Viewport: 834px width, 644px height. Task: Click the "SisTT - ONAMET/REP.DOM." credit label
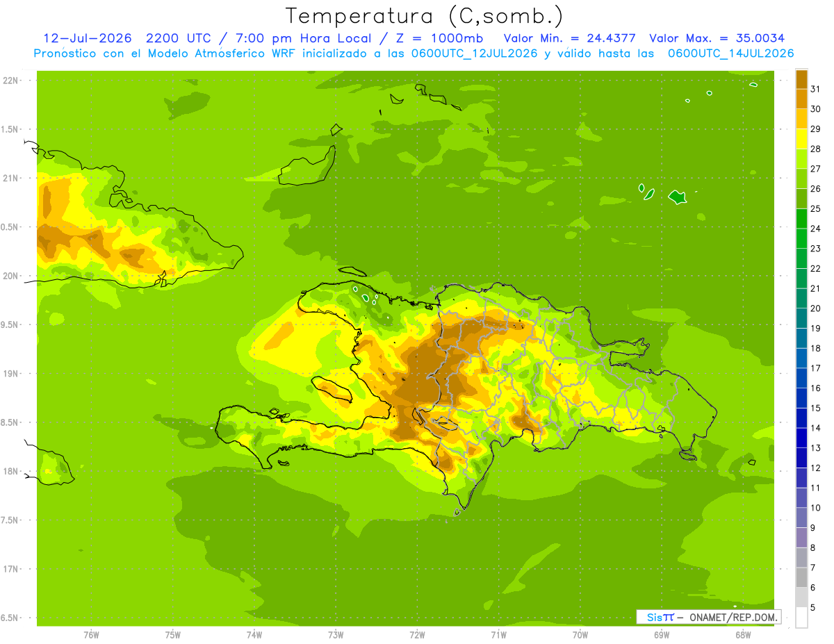(x=709, y=617)
